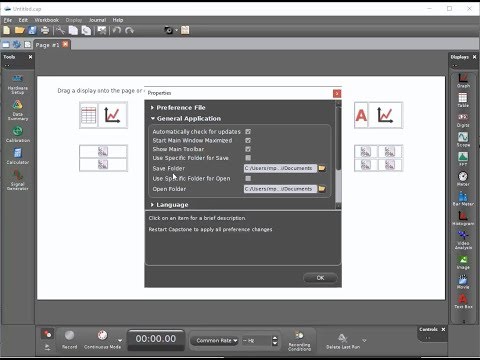Open the Edit menu

point(23,20)
